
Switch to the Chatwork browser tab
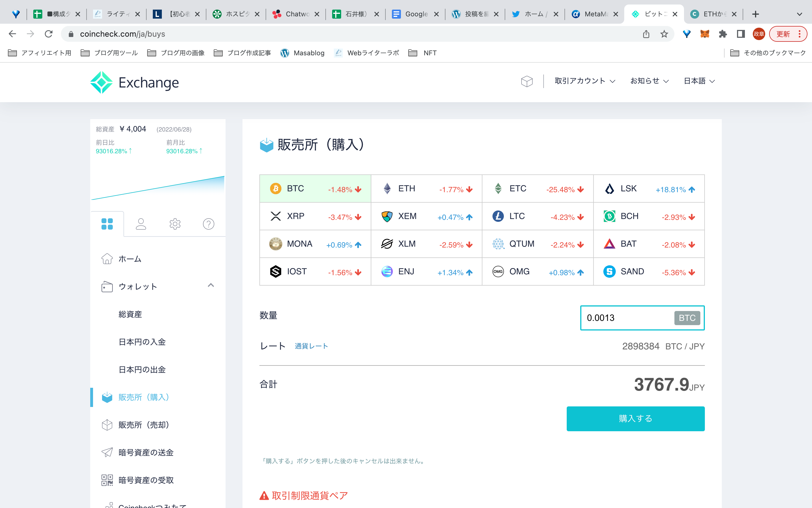(295, 14)
